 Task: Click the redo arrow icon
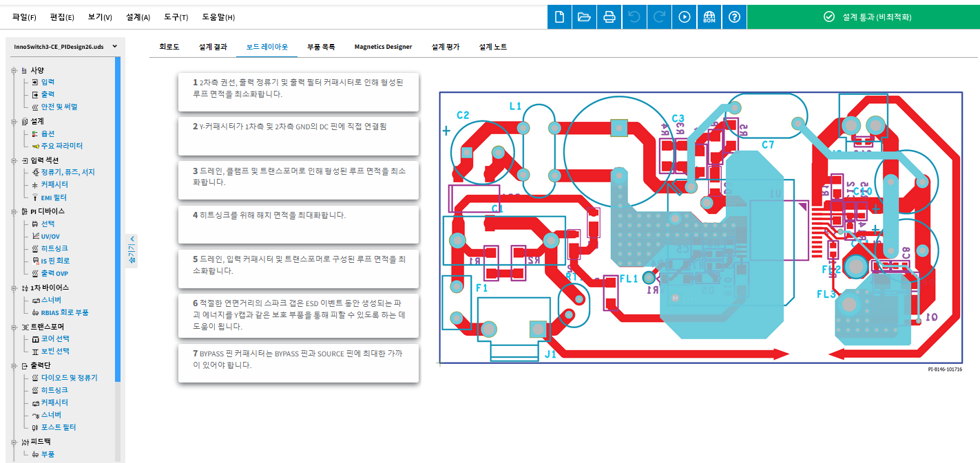[659, 17]
